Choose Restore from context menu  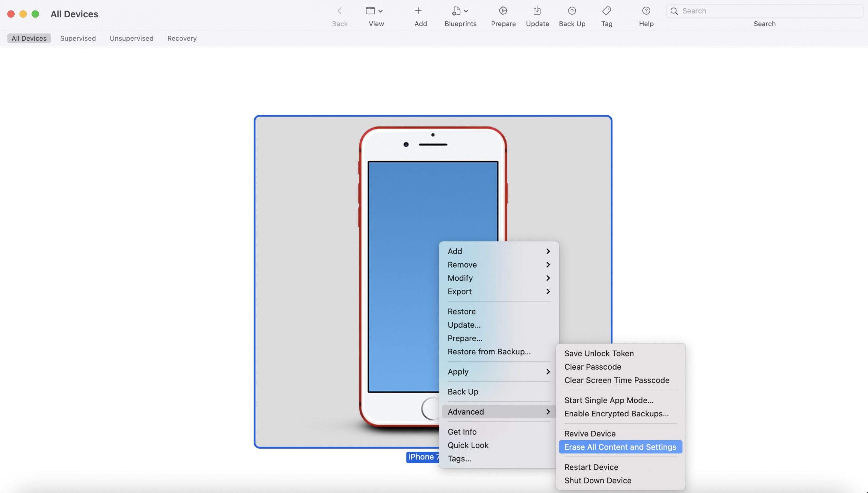499,311
